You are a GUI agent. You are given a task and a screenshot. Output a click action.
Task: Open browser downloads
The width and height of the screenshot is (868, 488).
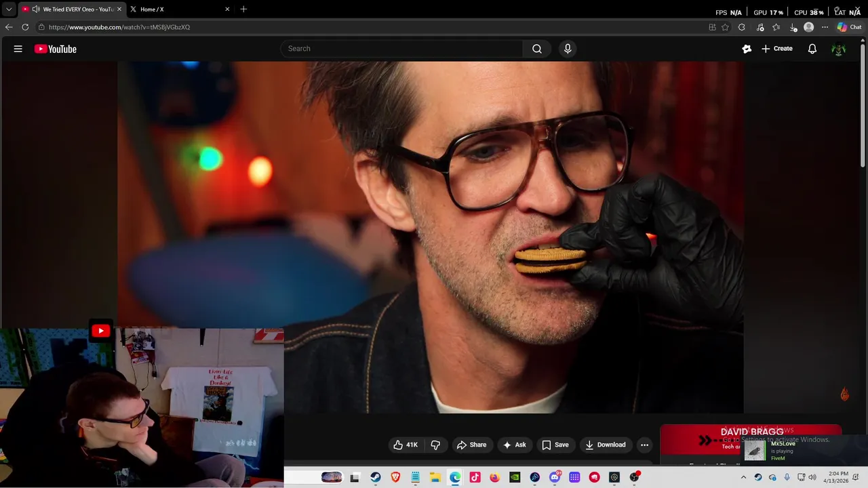(x=793, y=27)
